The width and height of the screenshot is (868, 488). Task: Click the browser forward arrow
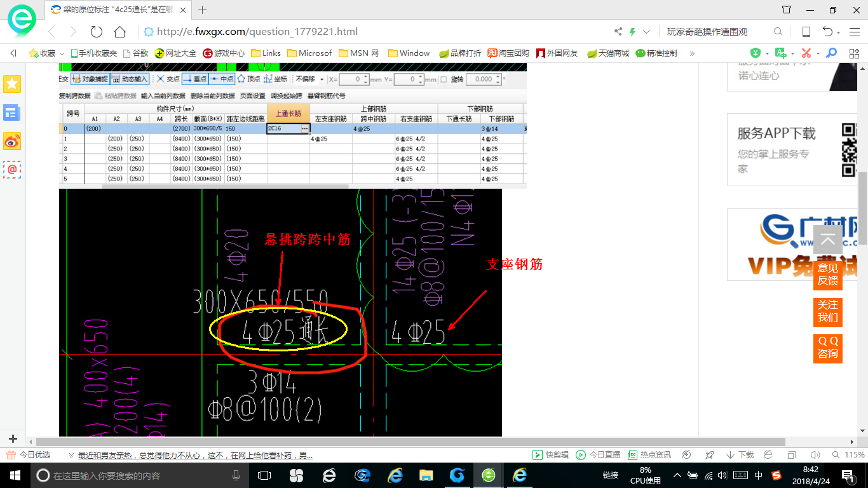click(x=73, y=32)
